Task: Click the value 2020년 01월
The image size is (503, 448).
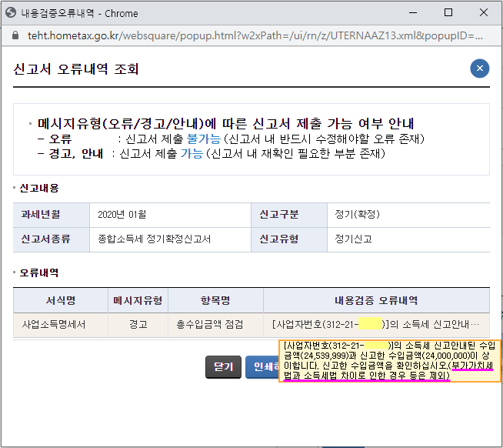Action: tap(122, 215)
